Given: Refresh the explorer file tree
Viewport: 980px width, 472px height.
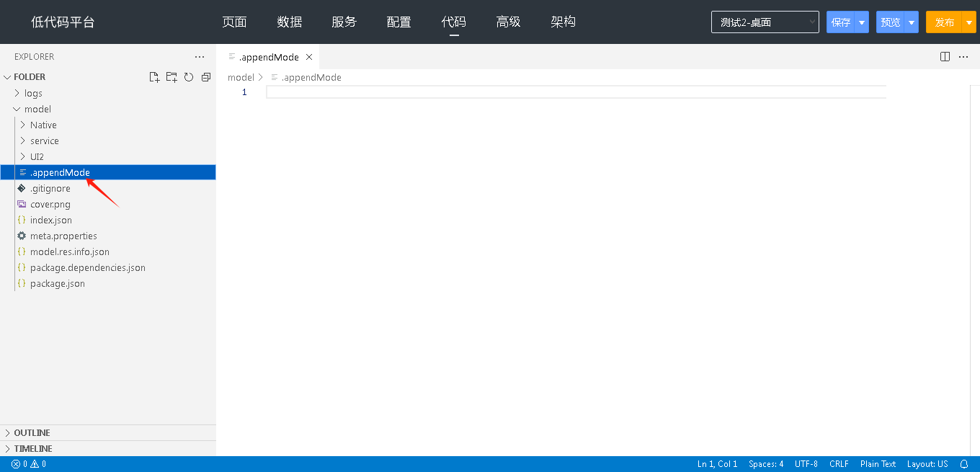Looking at the screenshot, I should (x=189, y=77).
